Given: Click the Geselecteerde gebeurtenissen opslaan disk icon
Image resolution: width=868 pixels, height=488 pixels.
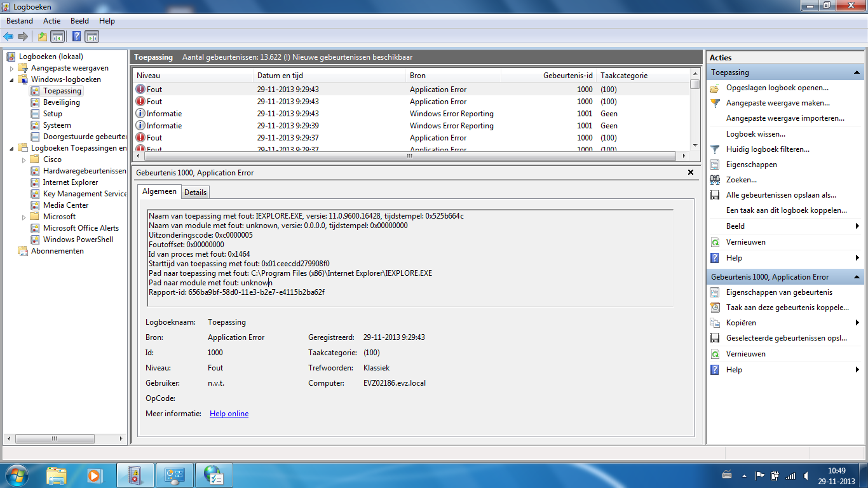Looking at the screenshot, I should 715,338.
